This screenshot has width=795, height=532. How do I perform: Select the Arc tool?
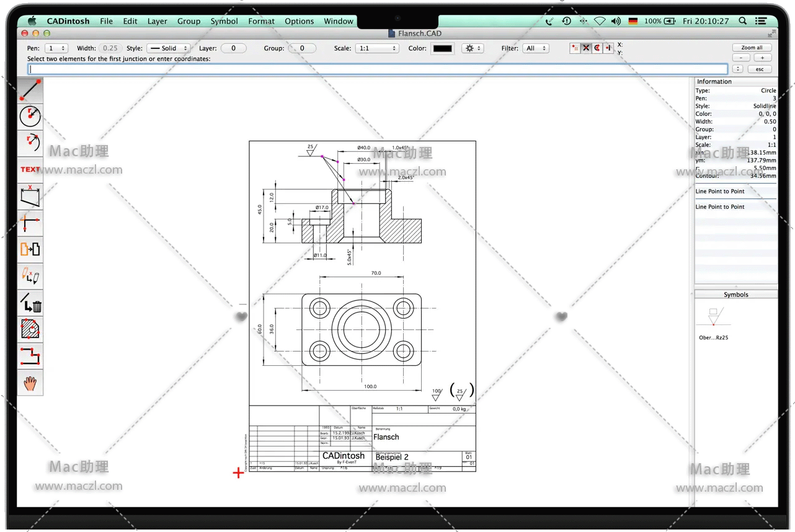pos(30,143)
